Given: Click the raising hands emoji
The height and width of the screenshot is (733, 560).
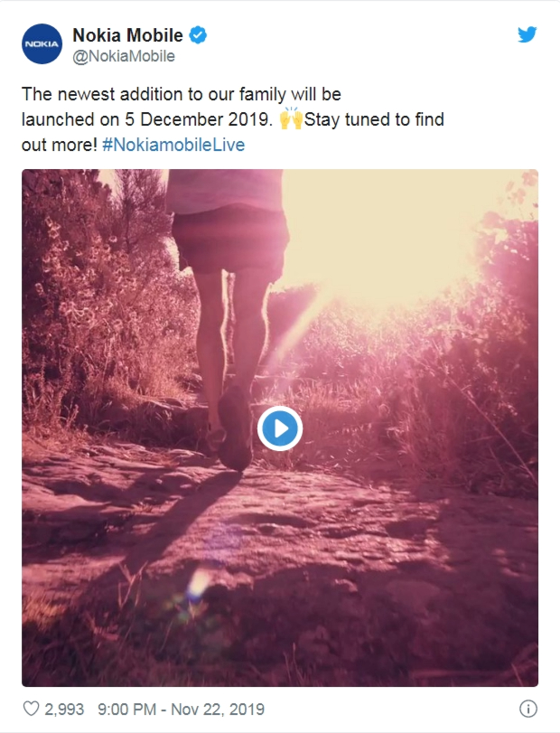Looking at the screenshot, I should point(291,118).
